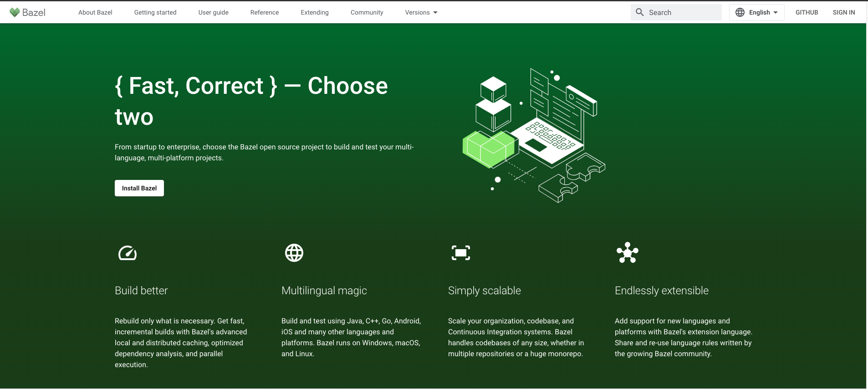The image size is (868, 389).
Task: Select the Reference tab
Action: [265, 12]
